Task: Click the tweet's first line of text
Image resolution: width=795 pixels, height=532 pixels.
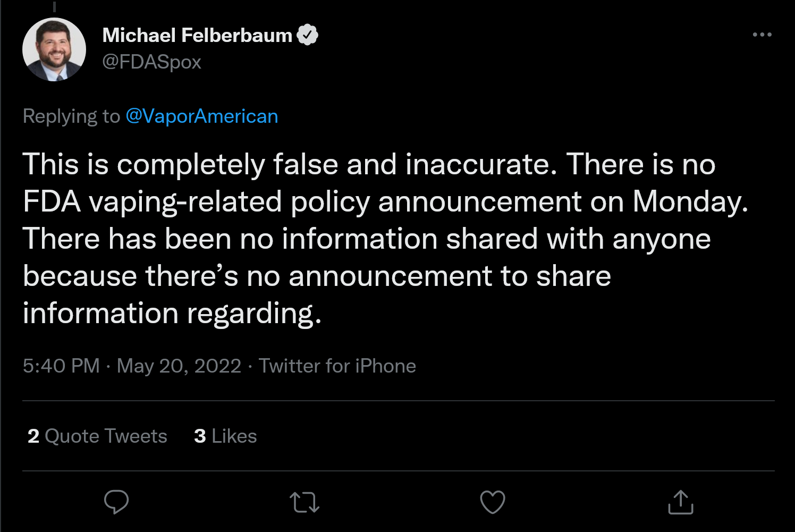Action: point(369,164)
